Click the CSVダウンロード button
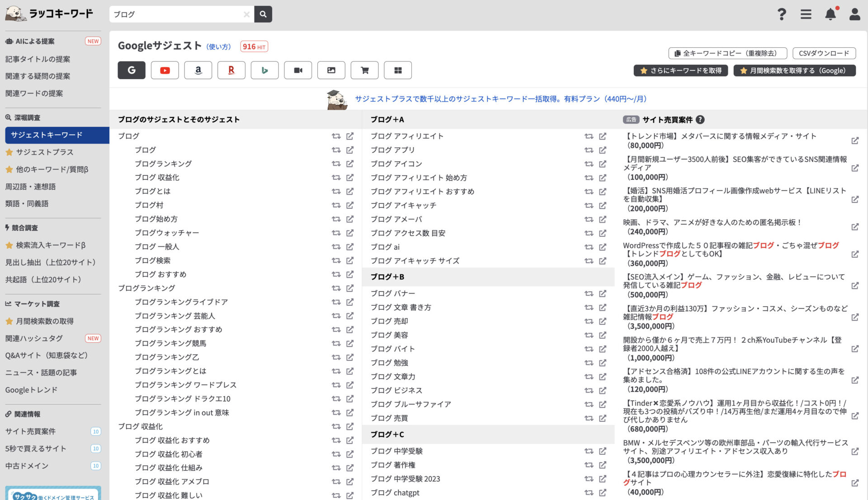Image resolution: width=868 pixels, height=500 pixels. point(824,53)
